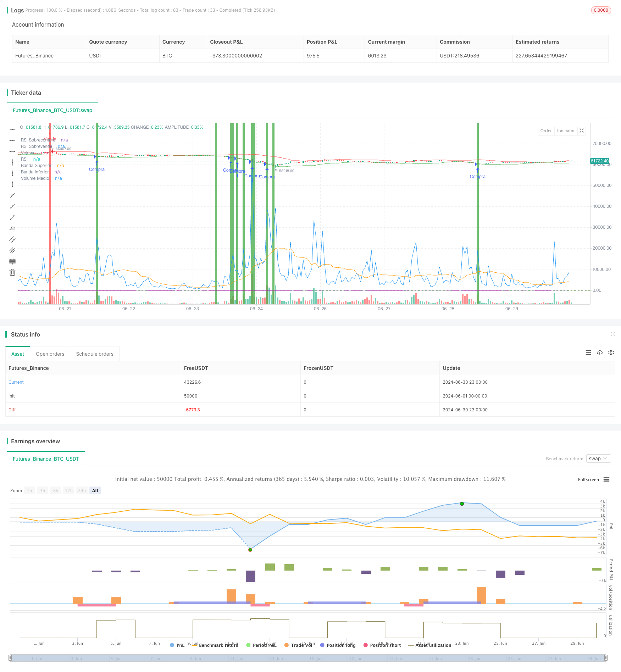Click the Compra buy marker near 06-29
The height and width of the screenshot is (672, 621).
click(477, 177)
